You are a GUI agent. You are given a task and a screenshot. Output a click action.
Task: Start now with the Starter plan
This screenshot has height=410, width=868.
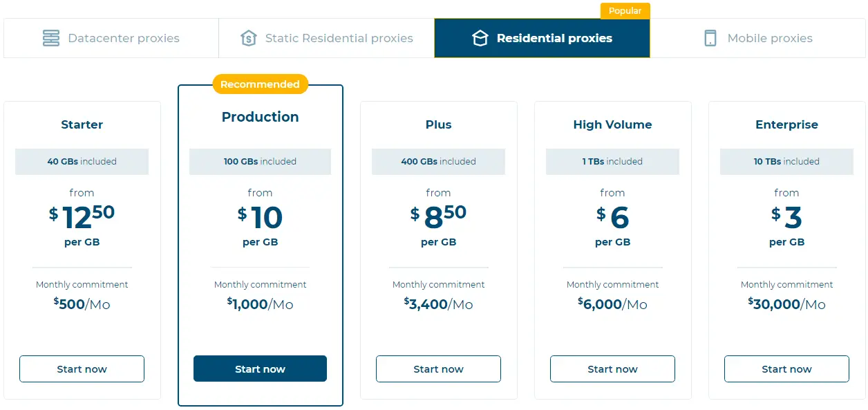tap(82, 369)
